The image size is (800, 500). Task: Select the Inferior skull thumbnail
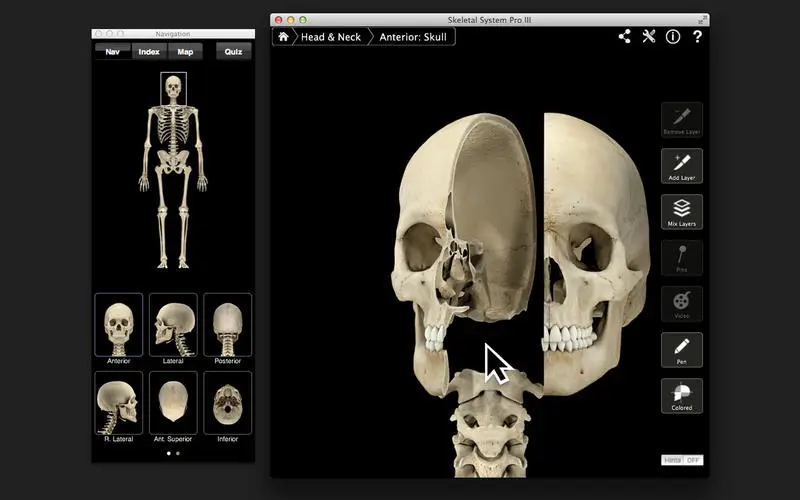[x=228, y=403]
